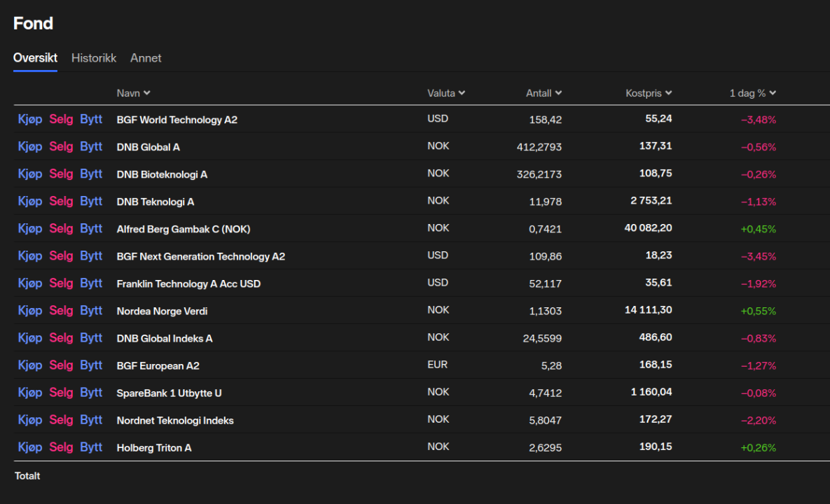Expand the Kostpris sort chevron
Viewport: 830px width, 504px height.
click(669, 93)
